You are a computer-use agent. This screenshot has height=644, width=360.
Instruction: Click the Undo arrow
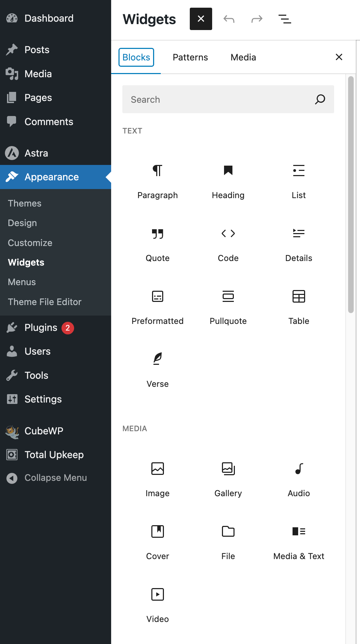(x=229, y=19)
